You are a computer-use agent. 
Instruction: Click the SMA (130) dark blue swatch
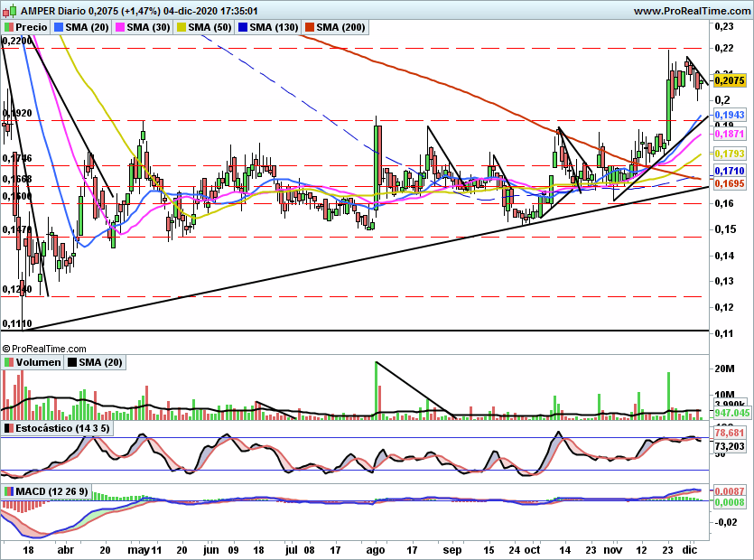[x=243, y=27]
